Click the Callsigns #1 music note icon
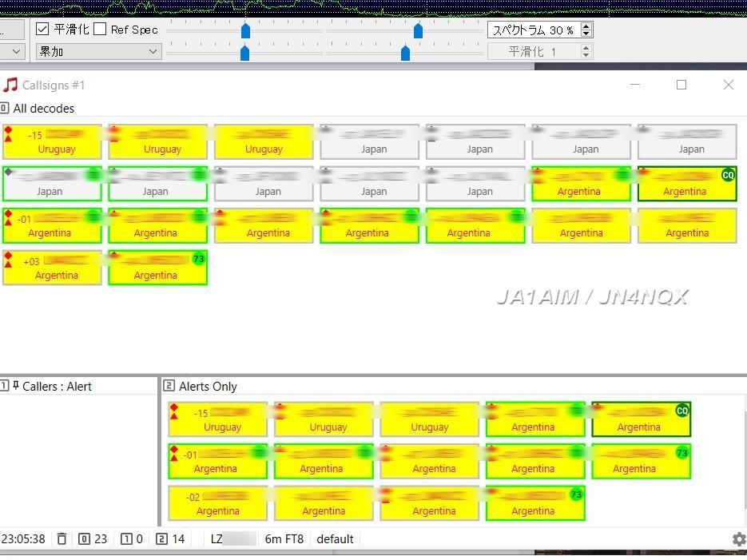 coord(10,85)
